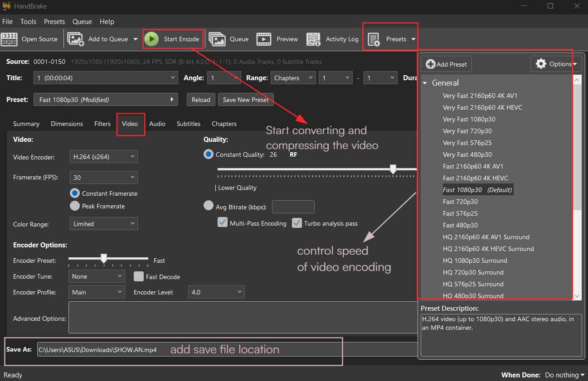The height and width of the screenshot is (381, 588).
Task: Click the arrow next to Add to Queue
Action: coord(135,39)
